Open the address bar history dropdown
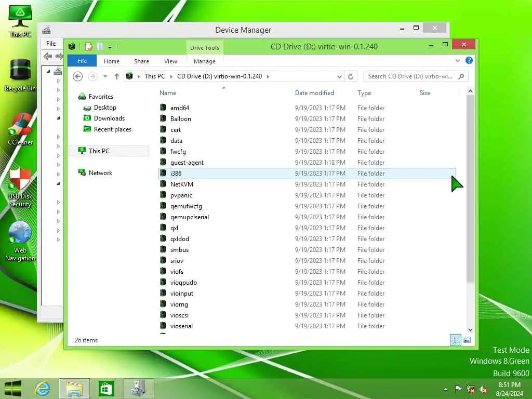The height and width of the screenshot is (399, 532). [339, 76]
